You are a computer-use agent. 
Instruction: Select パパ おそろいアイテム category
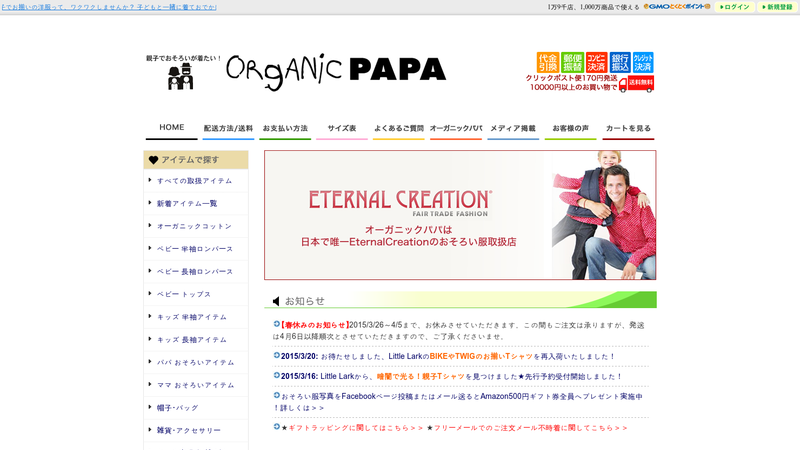pos(195,363)
